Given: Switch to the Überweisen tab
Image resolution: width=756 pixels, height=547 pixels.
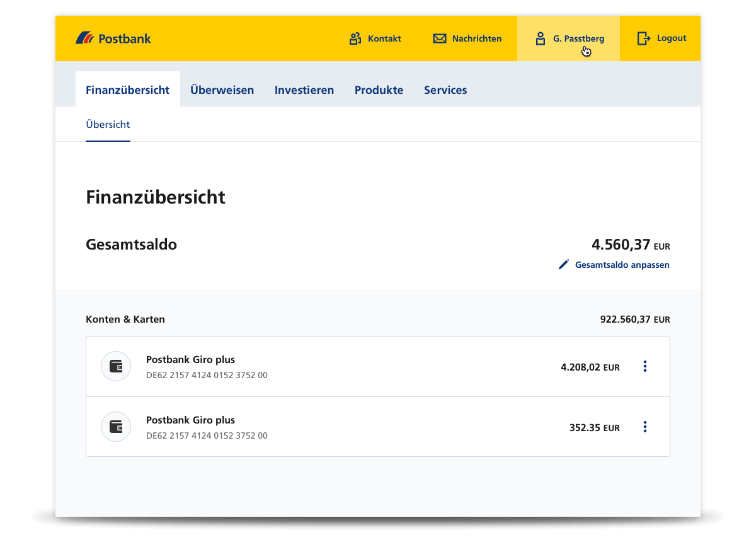Looking at the screenshot, I should 222,89.
